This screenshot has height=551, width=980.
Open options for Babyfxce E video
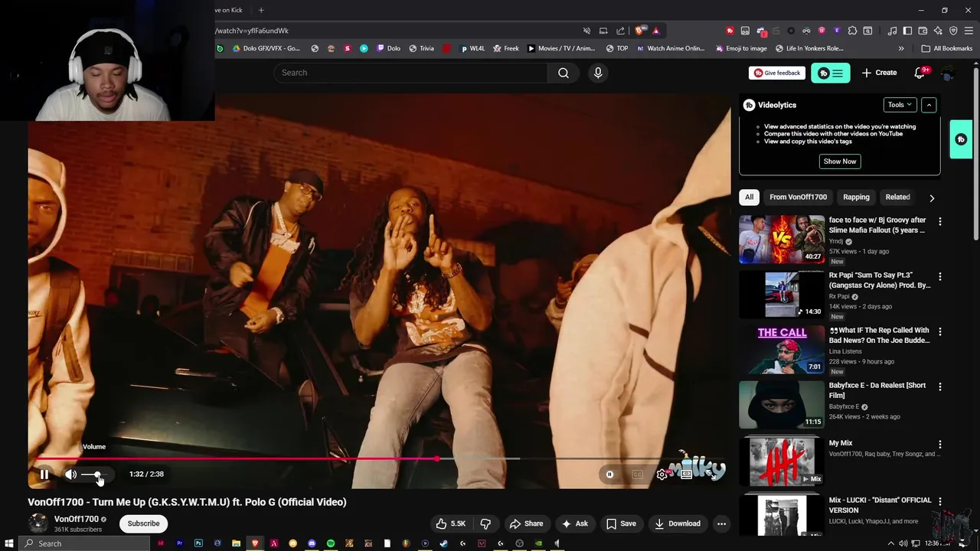tap(940, 386)
